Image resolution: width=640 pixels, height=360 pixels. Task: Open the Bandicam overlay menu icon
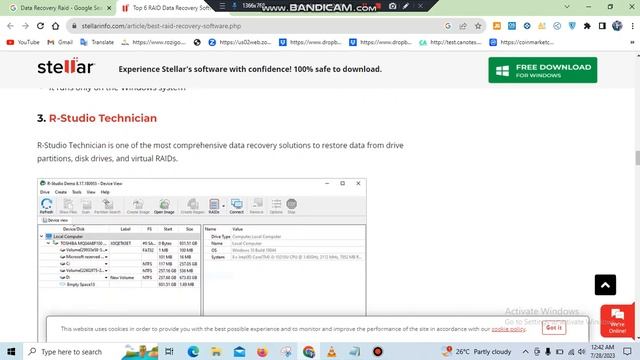(x=222, y=6)
